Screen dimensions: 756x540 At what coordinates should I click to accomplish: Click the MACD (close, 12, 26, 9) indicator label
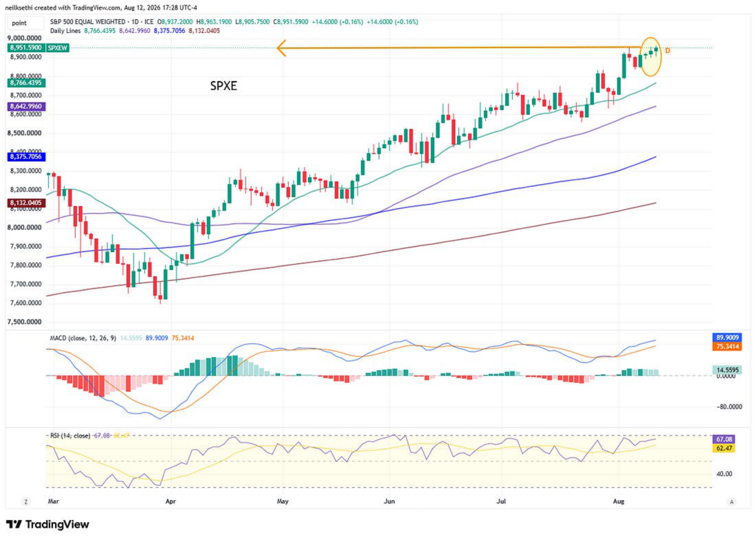(x=83, y=338)
